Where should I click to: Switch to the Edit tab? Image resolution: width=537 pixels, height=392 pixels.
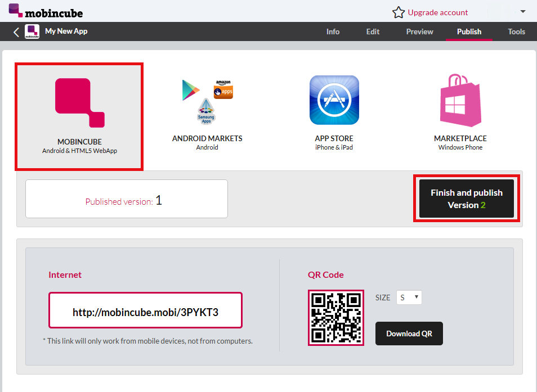373,32
